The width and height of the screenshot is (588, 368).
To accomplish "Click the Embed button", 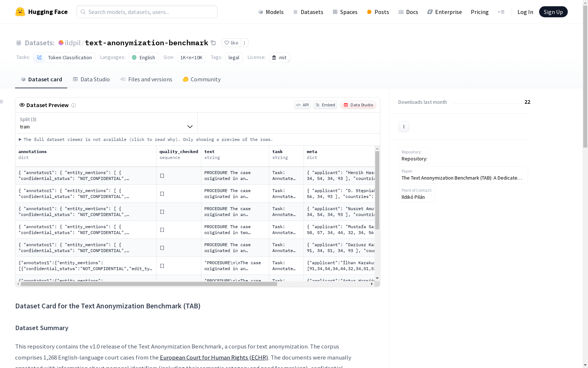I will click(325, 105).
